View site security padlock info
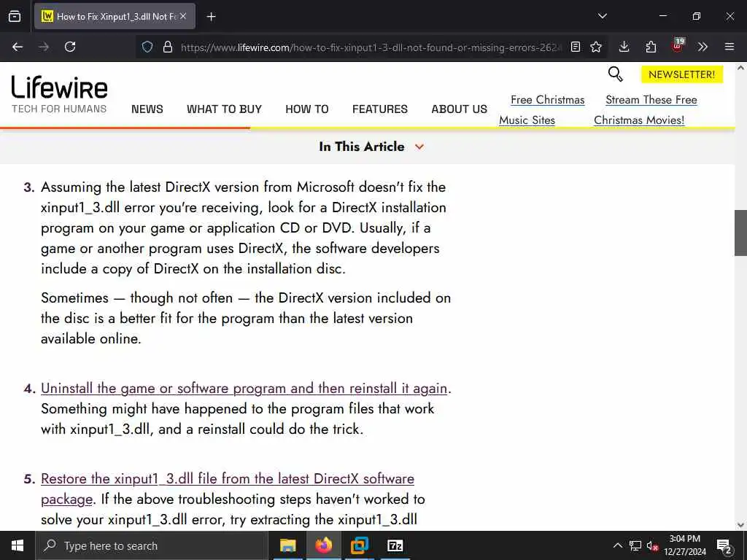 click(167, 47)
